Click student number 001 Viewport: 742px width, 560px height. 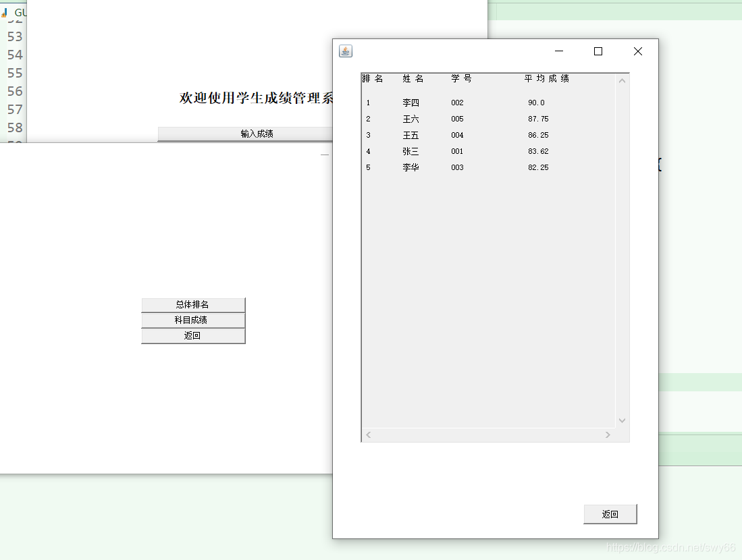coord(457,151)
